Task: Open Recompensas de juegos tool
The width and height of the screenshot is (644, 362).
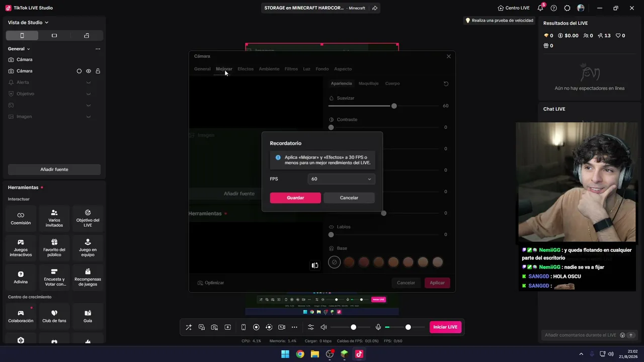Action: [x=88, y=278]
